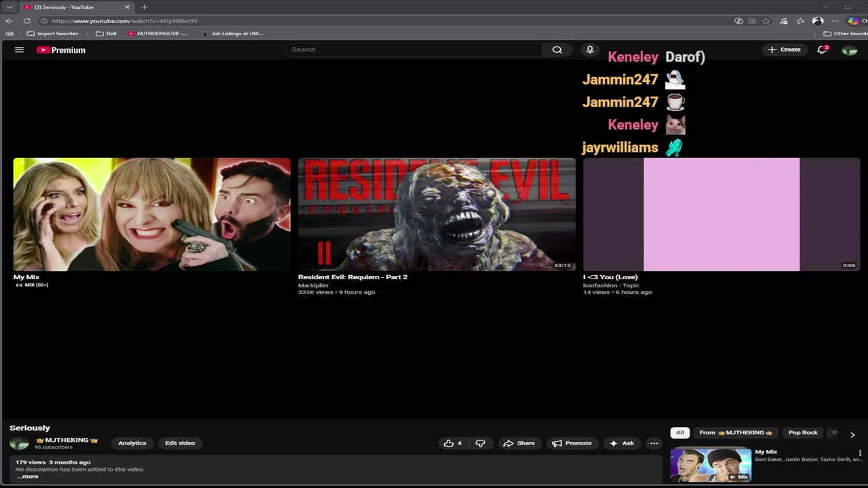This screenshot has width=868, height=488.
Task: Open I <3 You (Love) title link
Action: tap(610, 277)
